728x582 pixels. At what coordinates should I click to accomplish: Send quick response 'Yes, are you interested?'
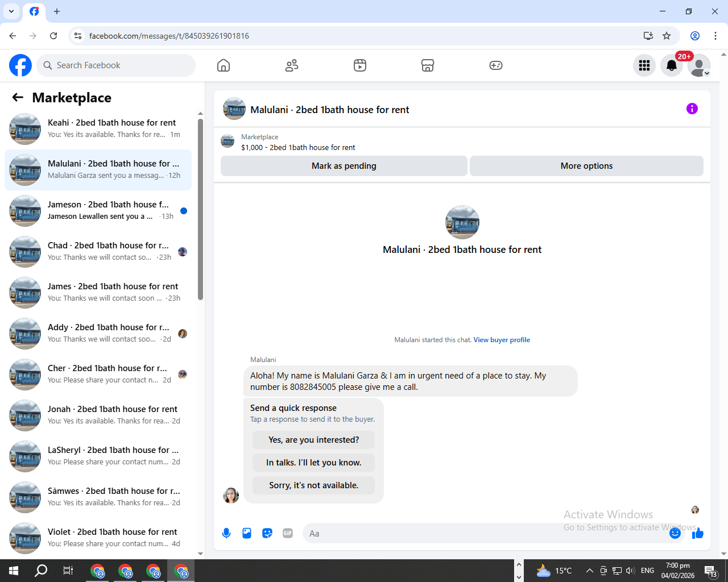click(314, 440)
